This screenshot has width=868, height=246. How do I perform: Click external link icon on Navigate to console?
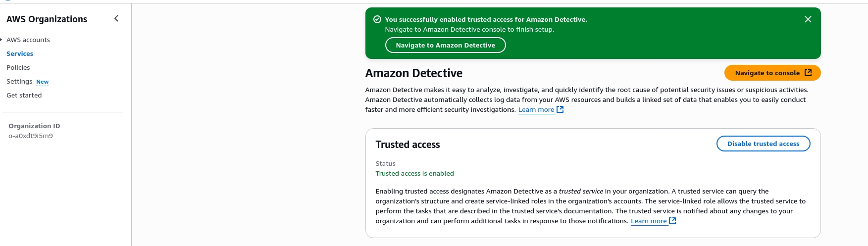[808, 73]
